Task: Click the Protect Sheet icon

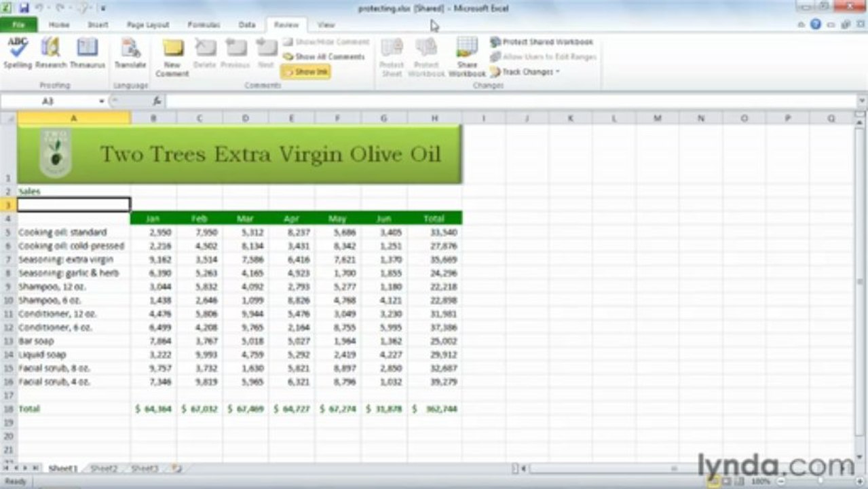Action: point(392,57)
